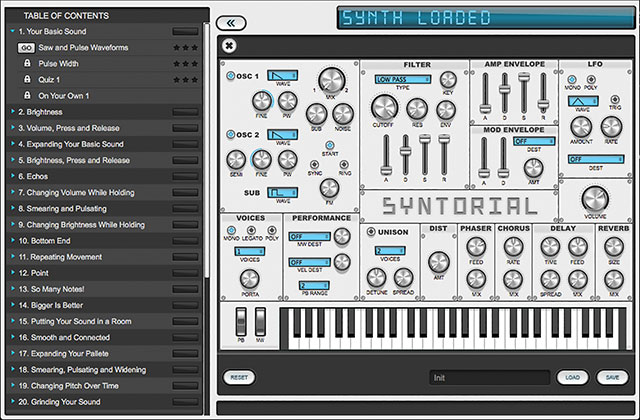The width and height of the screenshot is (640, 420).
Task: Click the 'Init' preset name field
Action: click(490, 378)
